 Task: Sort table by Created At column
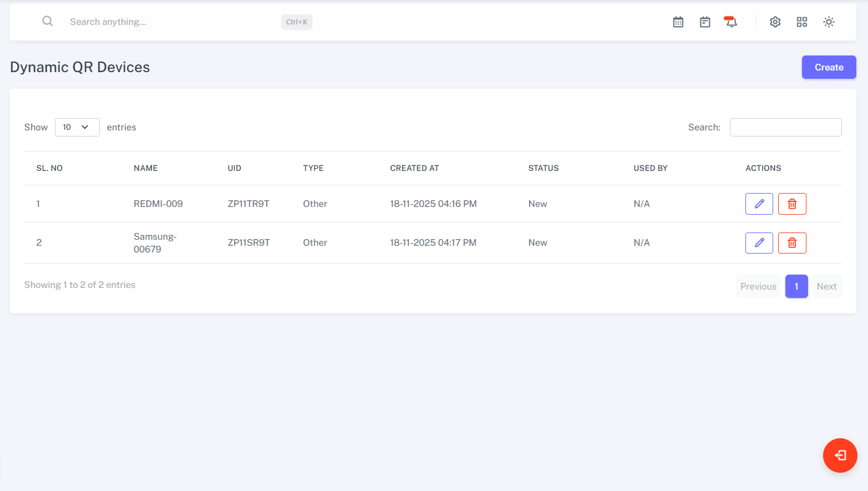pos(414,168)
